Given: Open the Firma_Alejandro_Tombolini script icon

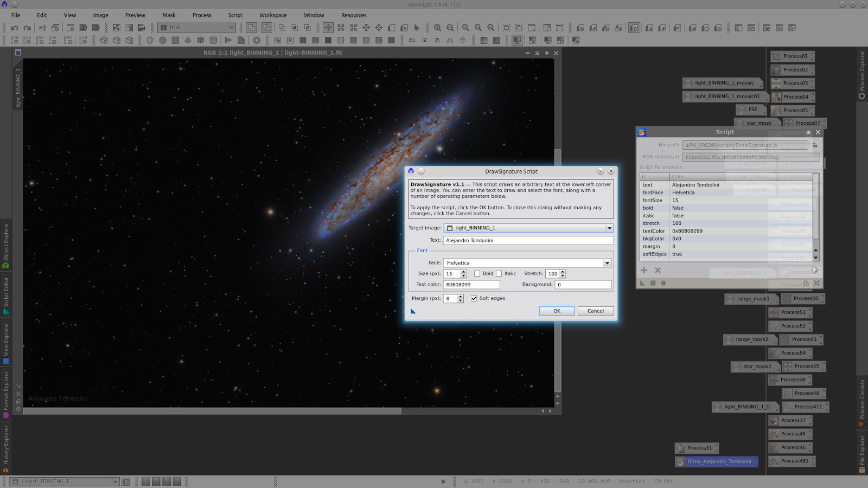Looking at the screenshot, I should (x=716, y=461).
